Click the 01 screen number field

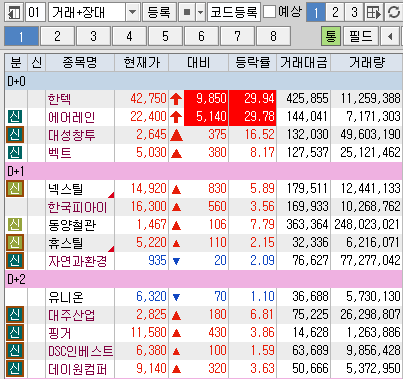[x=35, y=12]
